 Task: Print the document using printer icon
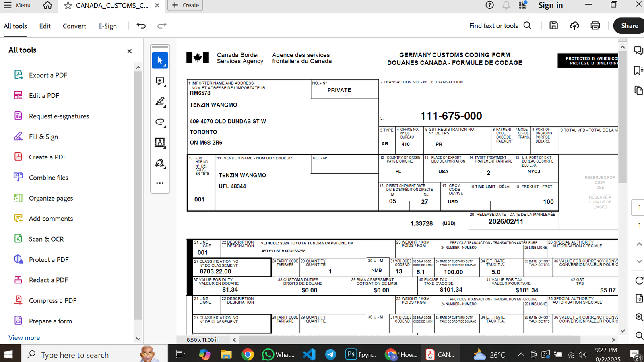pyautogui.click(x=595, y=26)
